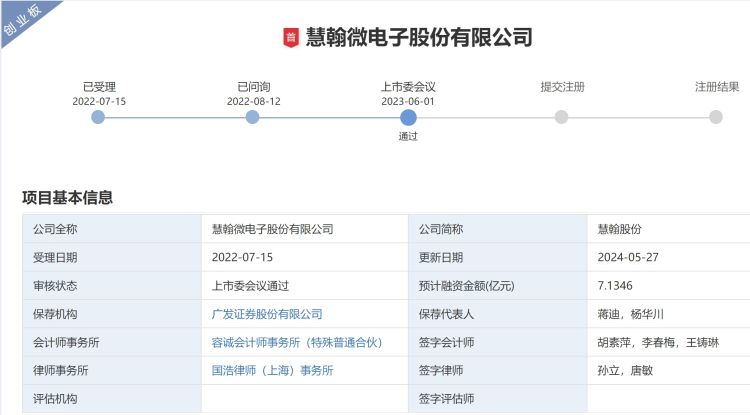Click the 保荐代表人 label cell

coord(498,314)
